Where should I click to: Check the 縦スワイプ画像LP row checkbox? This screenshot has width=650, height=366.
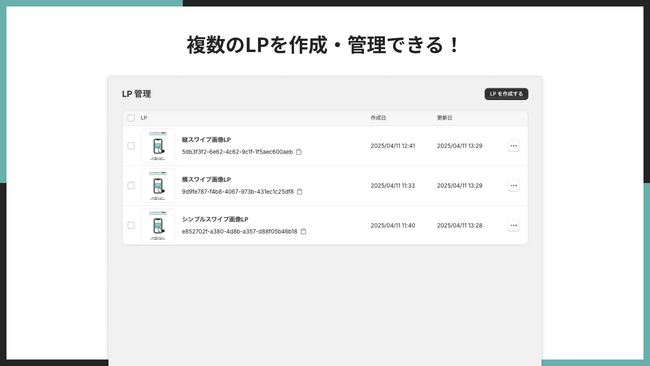(131, 146)
